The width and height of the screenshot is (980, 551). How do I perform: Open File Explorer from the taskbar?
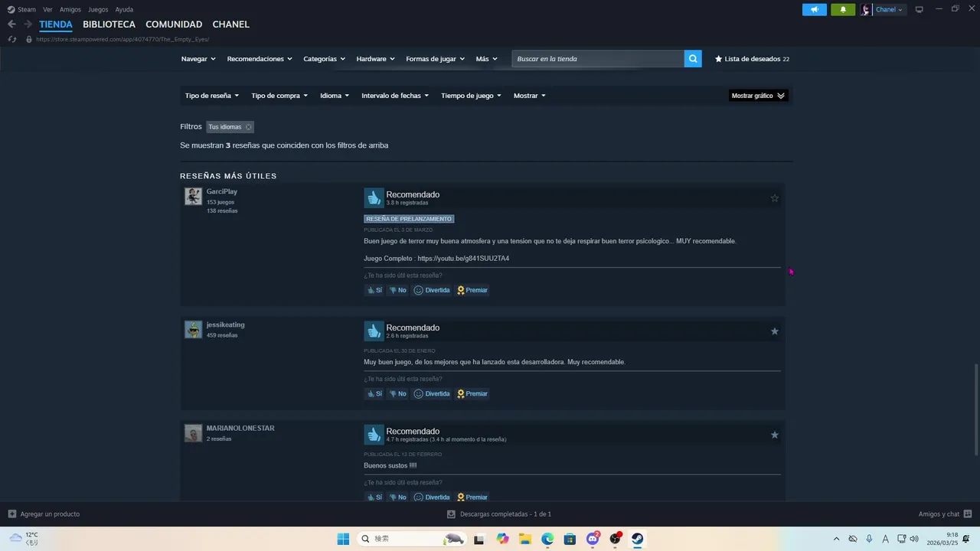pos(525,539)
